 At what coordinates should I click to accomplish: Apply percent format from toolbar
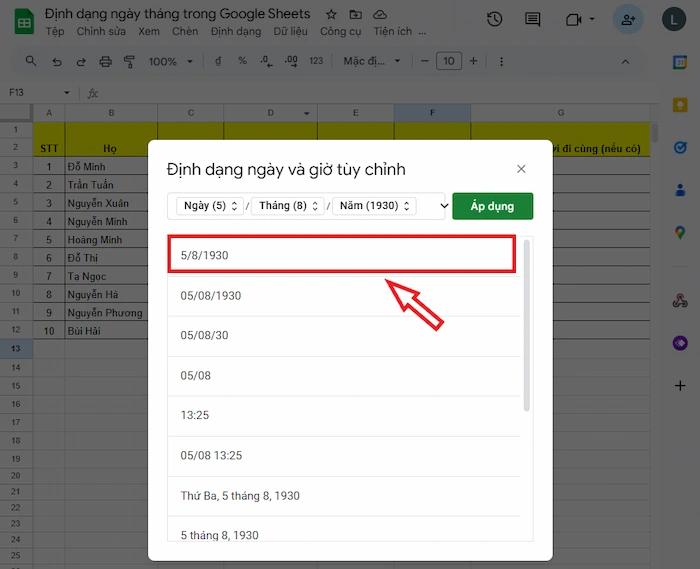[242, 62]
